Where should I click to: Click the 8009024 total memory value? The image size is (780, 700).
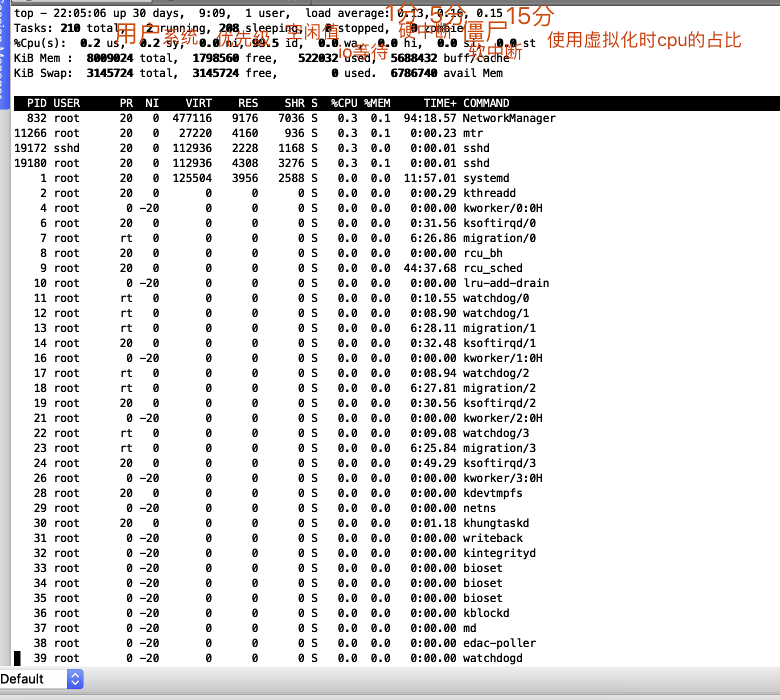tap(110, 58)
